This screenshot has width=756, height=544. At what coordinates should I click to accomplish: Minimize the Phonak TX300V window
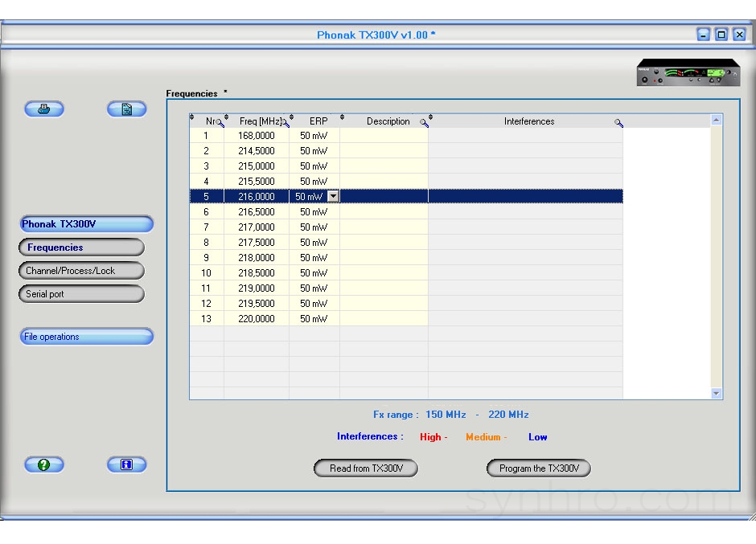coord(704,35)
